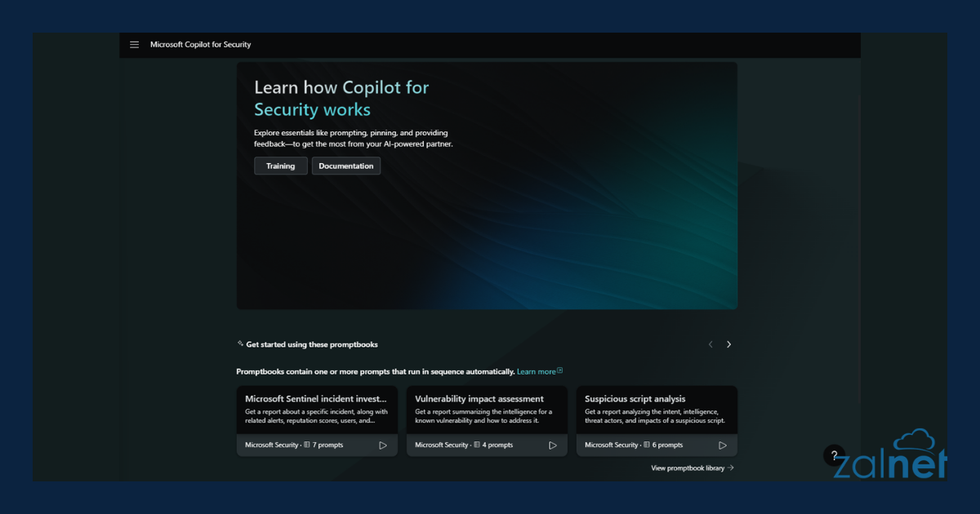The height and width of the screenshot is (514, 980).
Task: Click the 7 prompts label
Action: point(323,445)
